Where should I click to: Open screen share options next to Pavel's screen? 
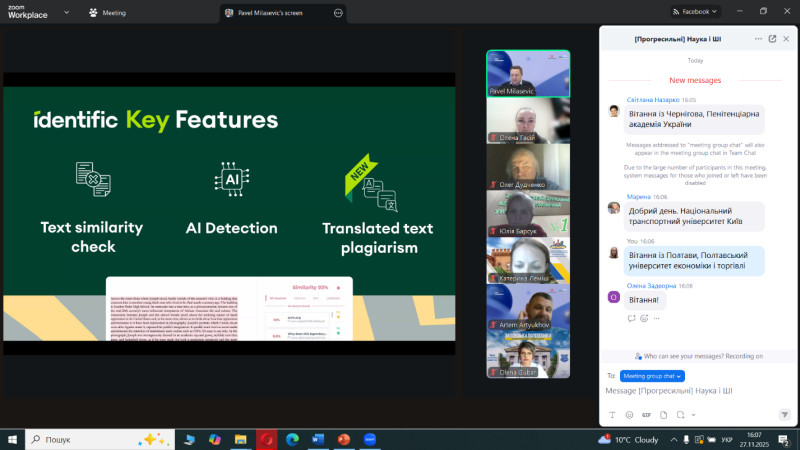pos(338,13)
